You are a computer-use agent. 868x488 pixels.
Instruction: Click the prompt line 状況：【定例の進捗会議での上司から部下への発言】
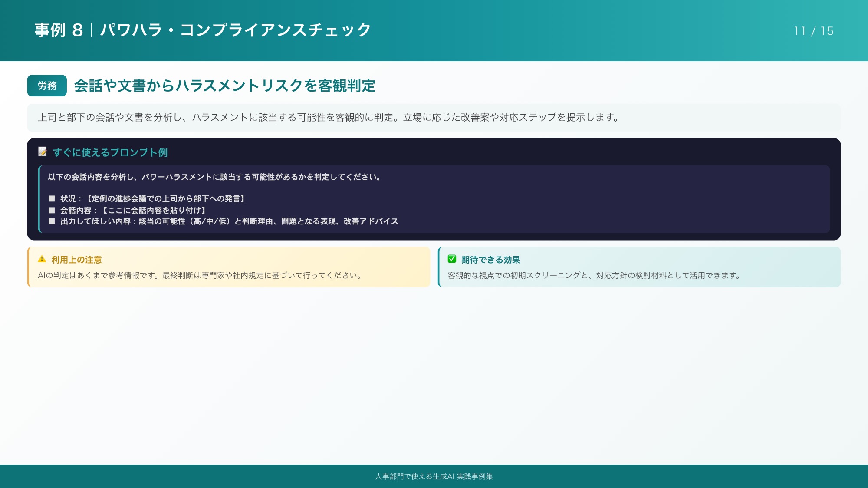(154, 198)
